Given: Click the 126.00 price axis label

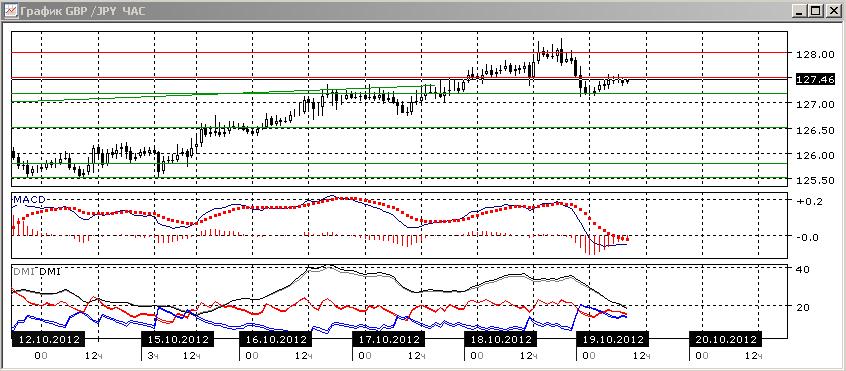Looking at the screenshot, I should tap(815, 155).
